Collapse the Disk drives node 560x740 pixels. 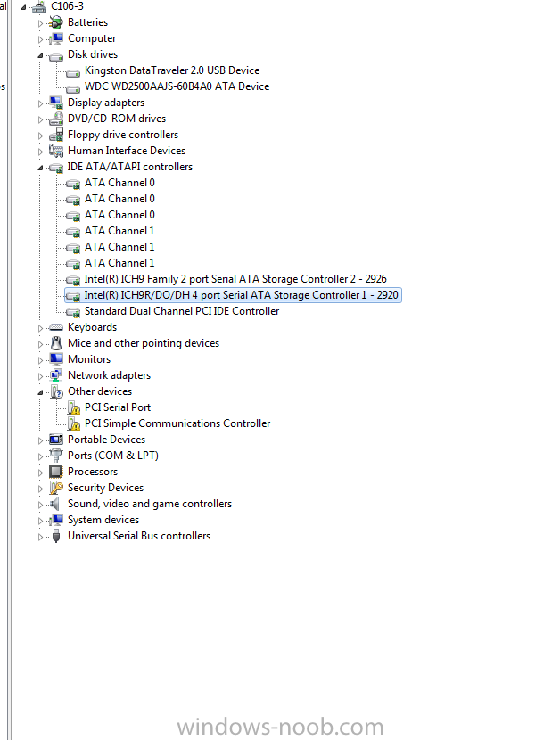tap(40, 55)
